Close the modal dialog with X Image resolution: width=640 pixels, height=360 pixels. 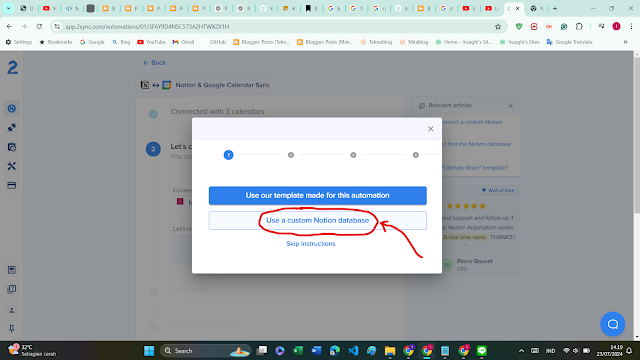430,129
